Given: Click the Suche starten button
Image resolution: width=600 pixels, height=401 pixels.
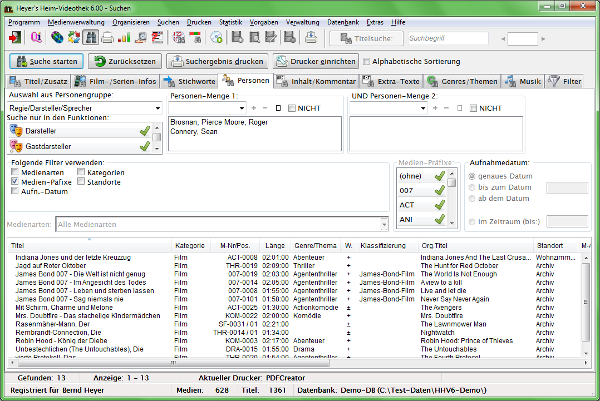Looking at the screenshot, I should click(45, 61).
